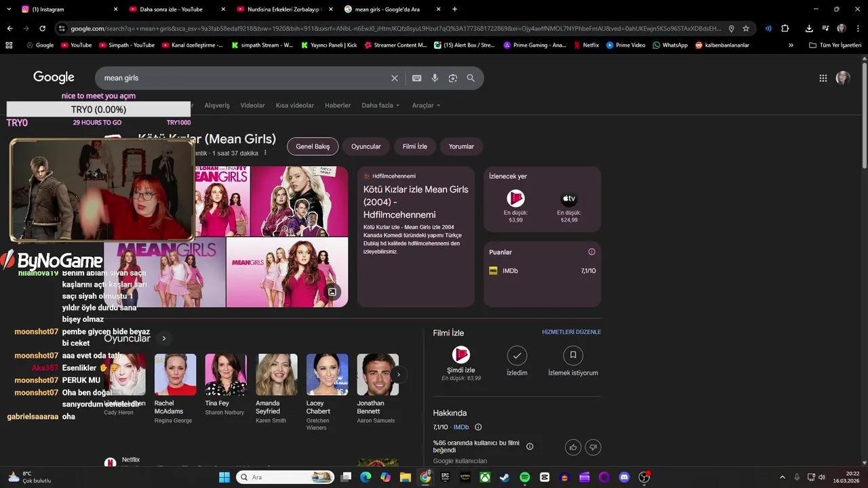Open the IMDb link under Hakkında

[x=461, y=427]
